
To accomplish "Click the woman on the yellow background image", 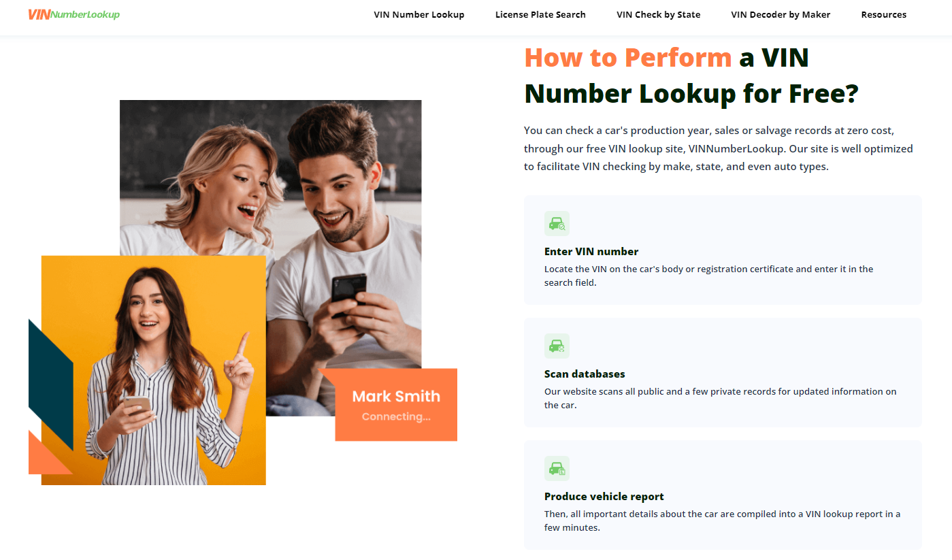I will pyautogui.click(x=154, y=370).
